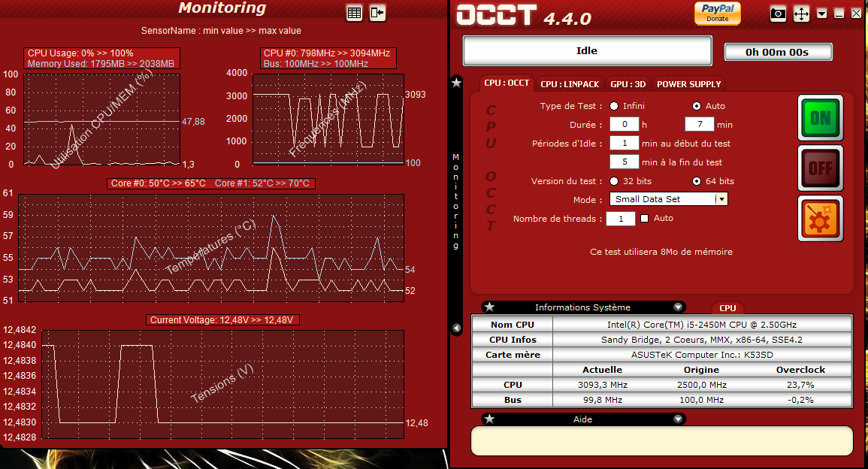Click the star icon above the Monitoring strip

[456, 83]
